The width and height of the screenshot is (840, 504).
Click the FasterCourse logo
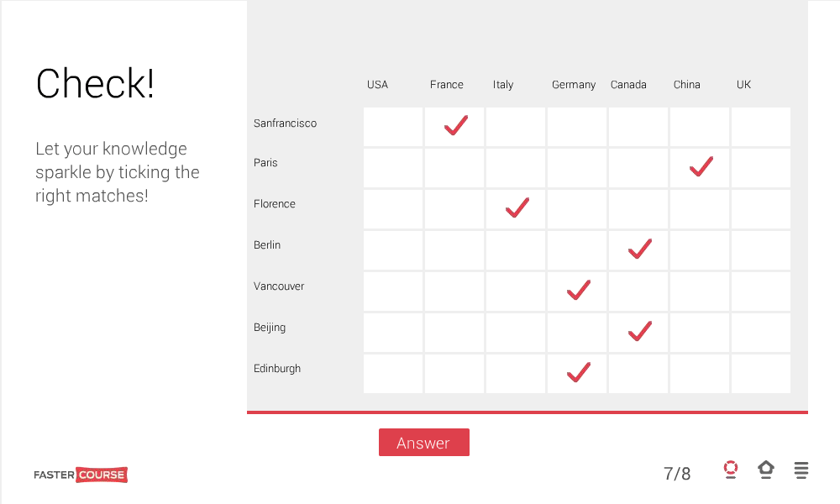(81, 475)
